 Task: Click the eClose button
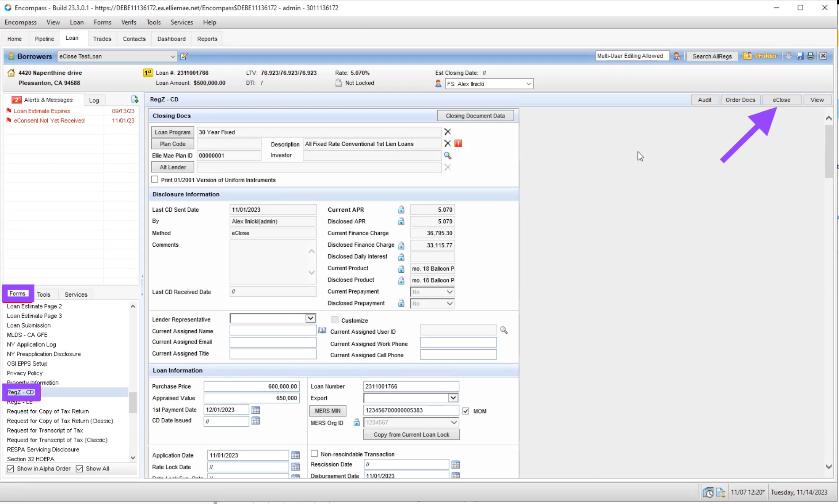pyautogui.click(x=781, y=99)
